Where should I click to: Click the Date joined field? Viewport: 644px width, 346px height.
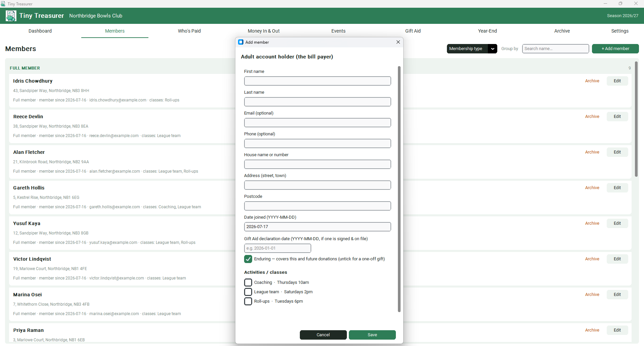click(318, 227)
